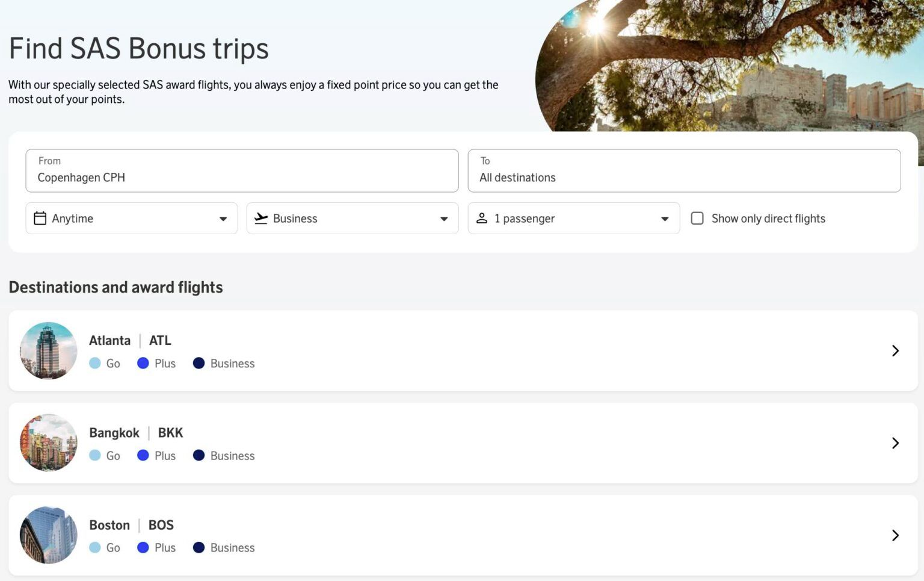Screen dimensions: 924x581
Task: Click the dark navy Business dot for Boston
Action: pyautogui.click(x=199, y=547)
